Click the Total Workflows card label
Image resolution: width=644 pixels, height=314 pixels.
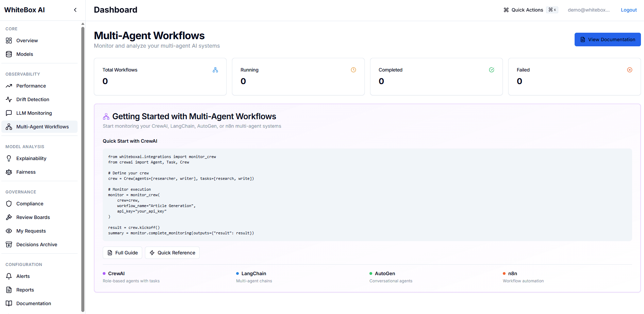point(120,70)
